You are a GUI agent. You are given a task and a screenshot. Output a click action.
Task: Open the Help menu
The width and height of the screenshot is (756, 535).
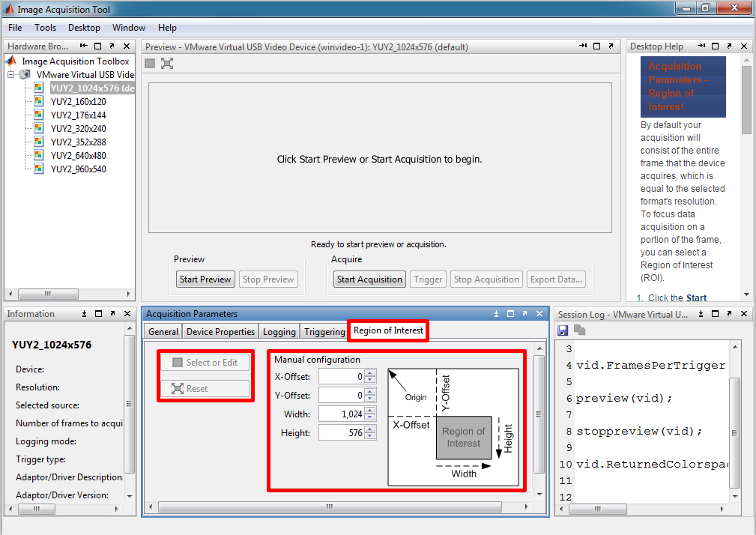[167, 28]
